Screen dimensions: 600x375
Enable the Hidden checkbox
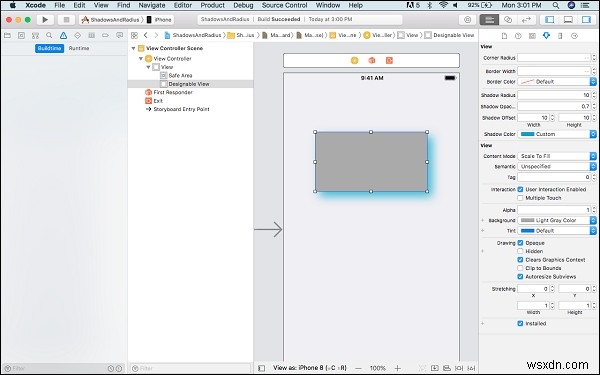(x=520, y=251)
